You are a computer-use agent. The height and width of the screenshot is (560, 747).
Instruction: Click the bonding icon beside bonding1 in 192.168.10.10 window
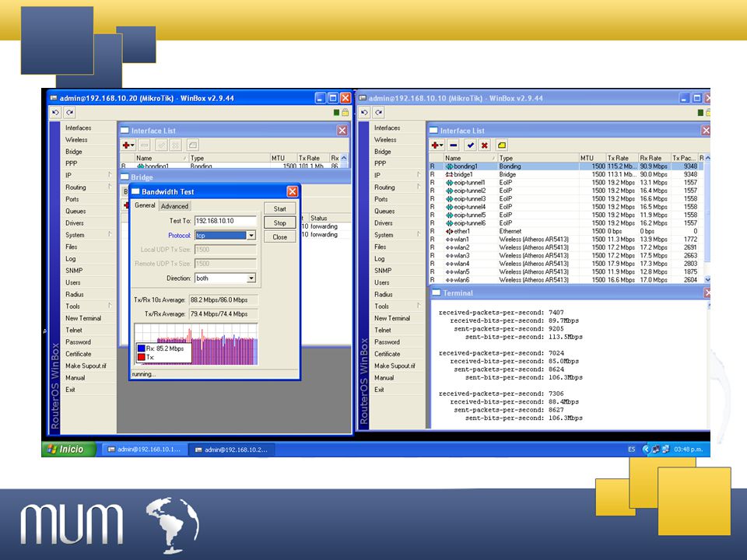pos(449,166)
